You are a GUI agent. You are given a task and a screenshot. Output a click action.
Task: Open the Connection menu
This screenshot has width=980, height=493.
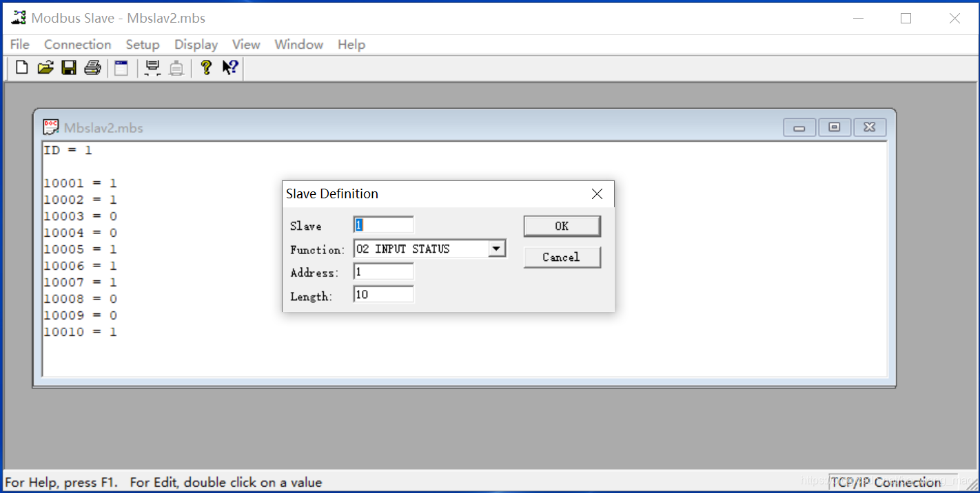tap(77, 44)
